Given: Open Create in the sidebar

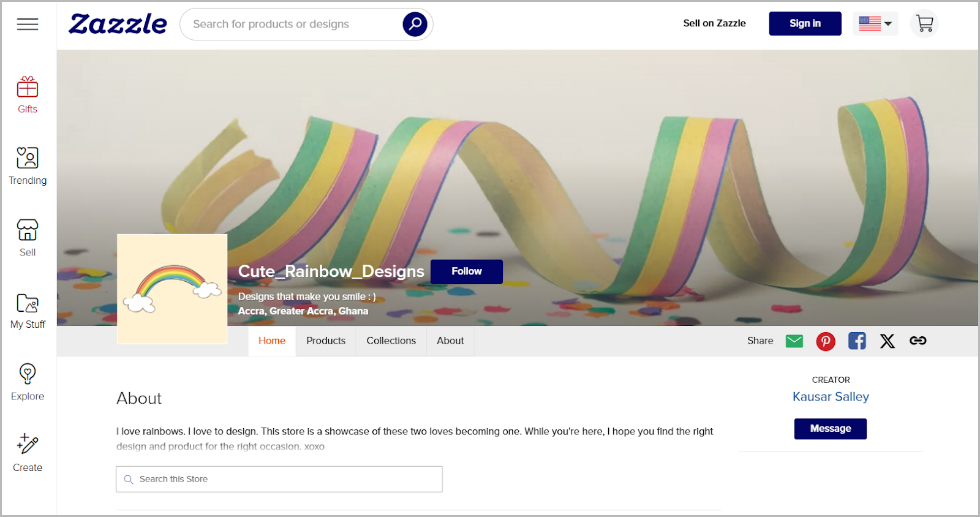Looking at the screenshot, I should click(28, 453).
